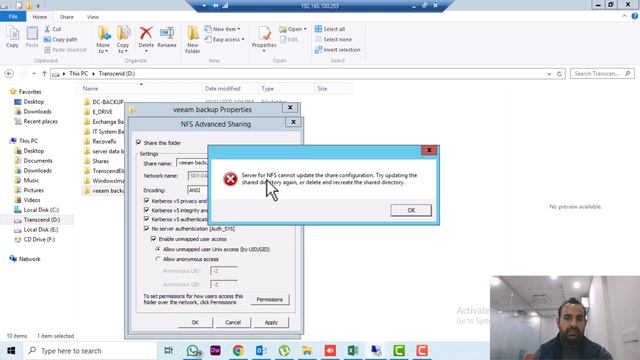Switch to the View ribbon tab
Image resolution: width=640 pixels, height=360 pixels.
pyautogui.click(x=93, y=17)
